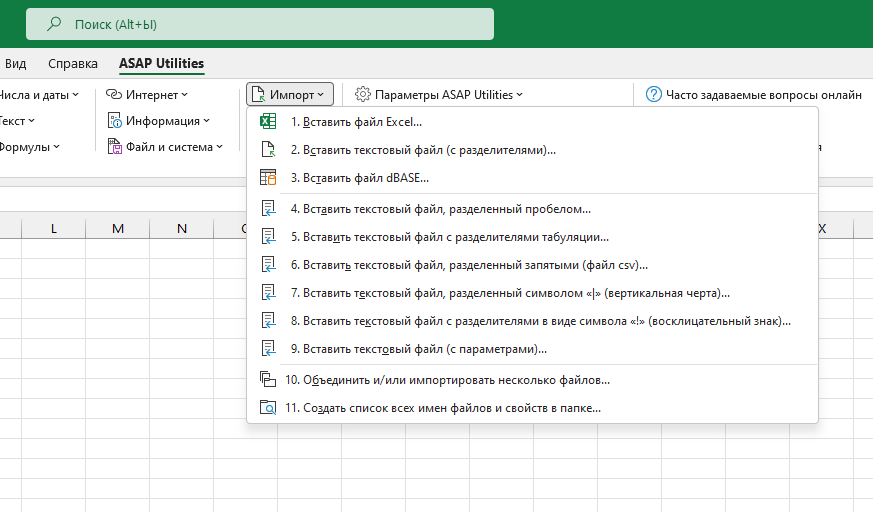Click the merge files icon for item 10

pos(268,380)
